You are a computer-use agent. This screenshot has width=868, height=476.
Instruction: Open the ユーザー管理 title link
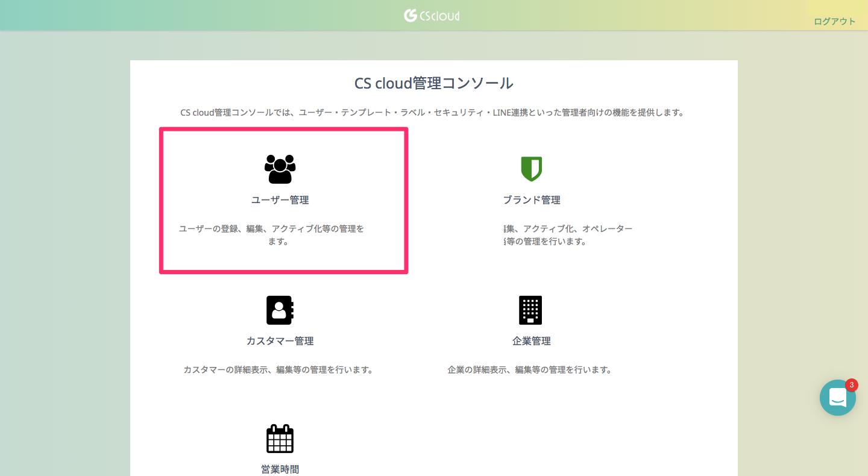coord(280,200)
